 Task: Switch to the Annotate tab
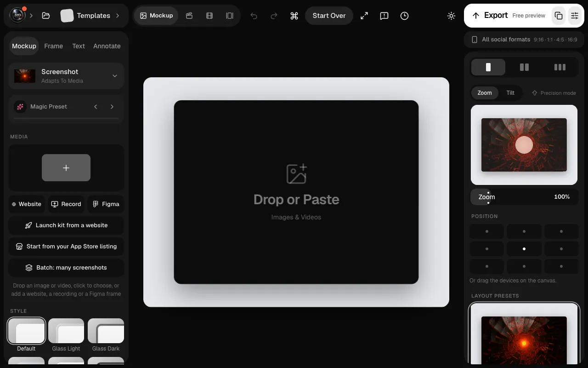[x=107, y=46]
